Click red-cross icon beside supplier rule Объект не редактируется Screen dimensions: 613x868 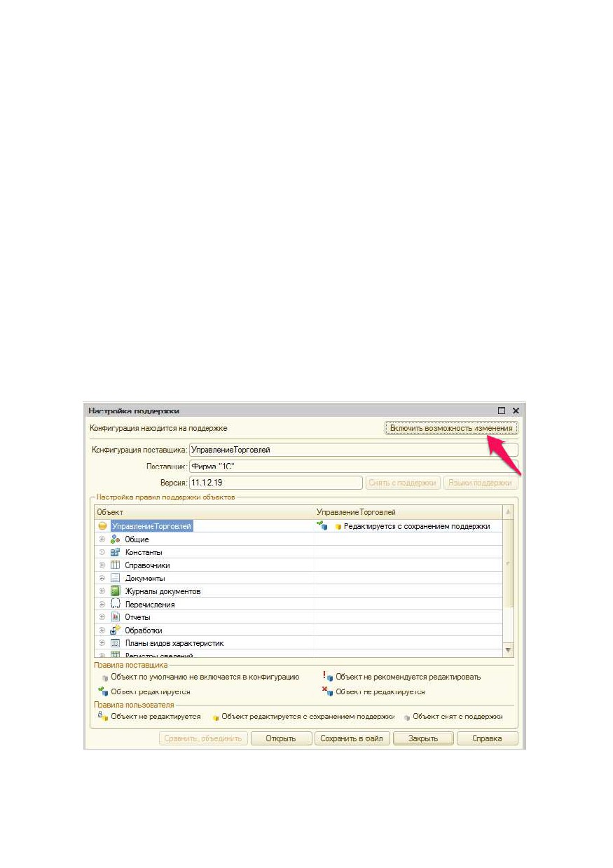point(327,691)
